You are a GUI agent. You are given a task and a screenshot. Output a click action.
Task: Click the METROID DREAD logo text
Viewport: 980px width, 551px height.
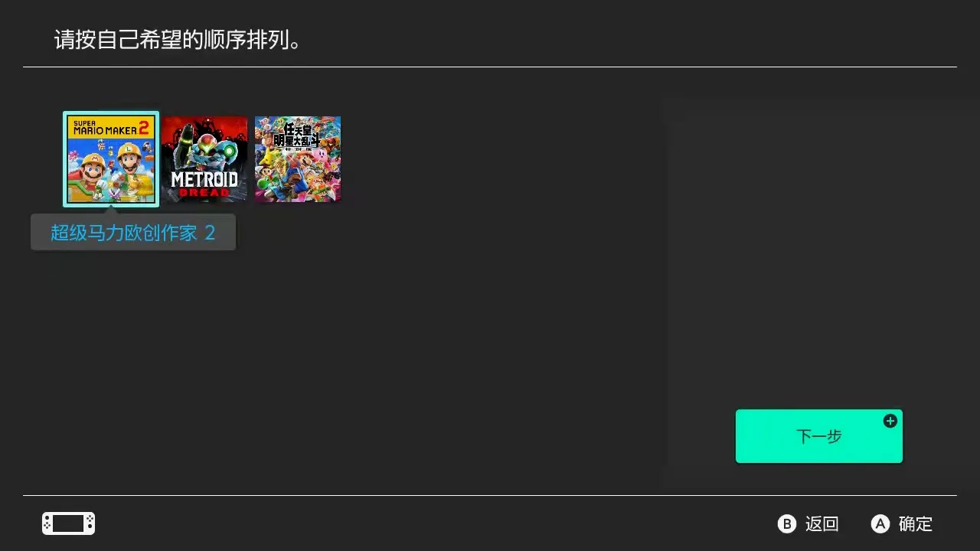point(204,184)
